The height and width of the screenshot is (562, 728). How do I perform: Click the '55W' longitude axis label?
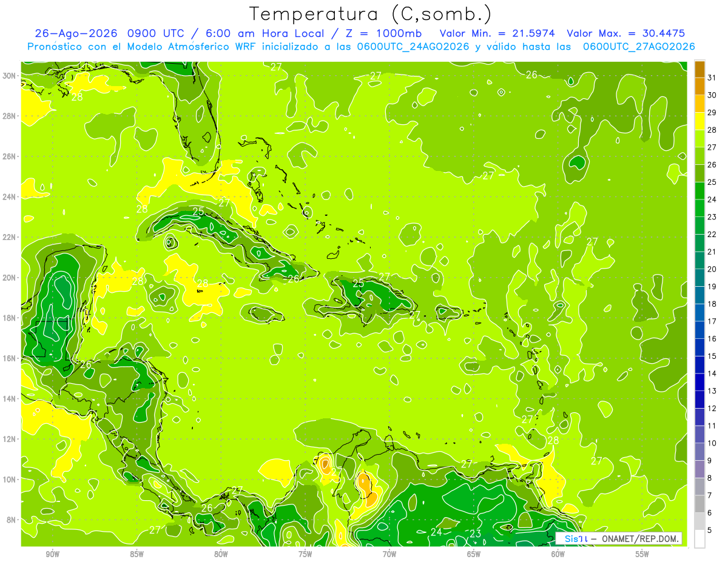pyautogui.click(x=642, y=554)
